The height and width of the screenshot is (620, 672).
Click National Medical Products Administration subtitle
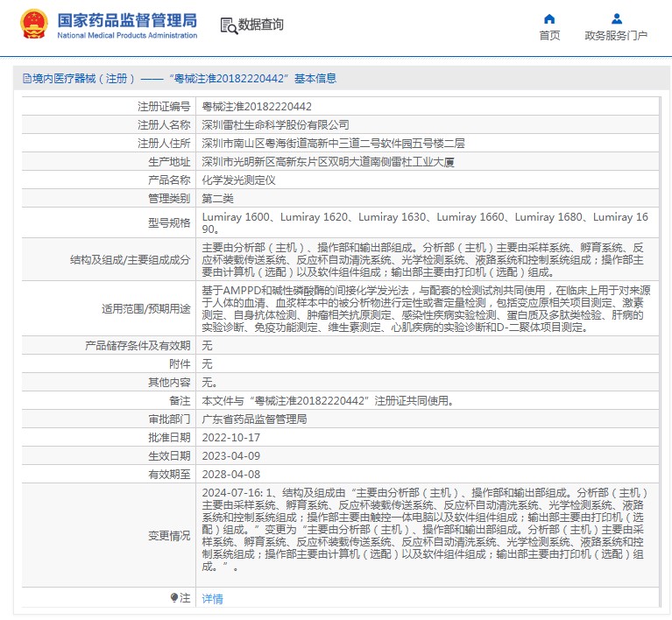tap(127, 36)
